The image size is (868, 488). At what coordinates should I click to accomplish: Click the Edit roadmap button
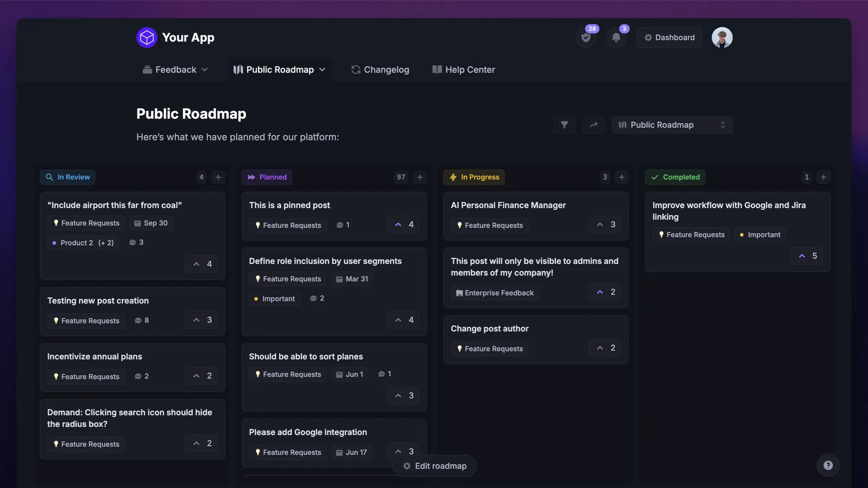pyautogui.click(x=434, y=466)
